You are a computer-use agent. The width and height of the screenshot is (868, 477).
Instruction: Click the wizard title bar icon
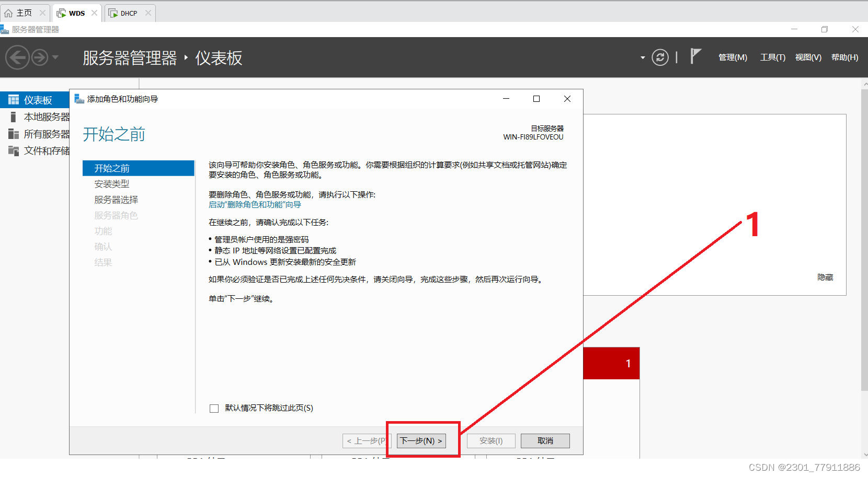[x=79, y=99]
